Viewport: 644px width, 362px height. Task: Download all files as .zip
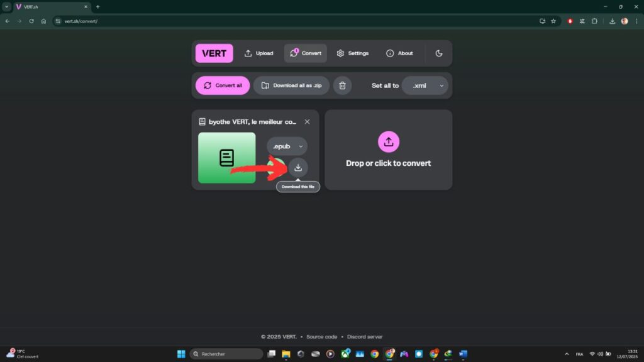pyautogui.click(x=291, y=85)
